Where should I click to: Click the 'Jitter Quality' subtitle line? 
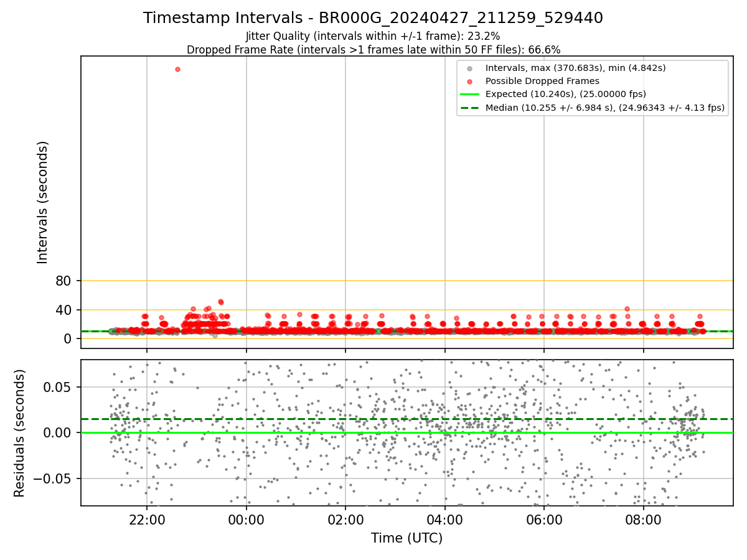[373, 36]
